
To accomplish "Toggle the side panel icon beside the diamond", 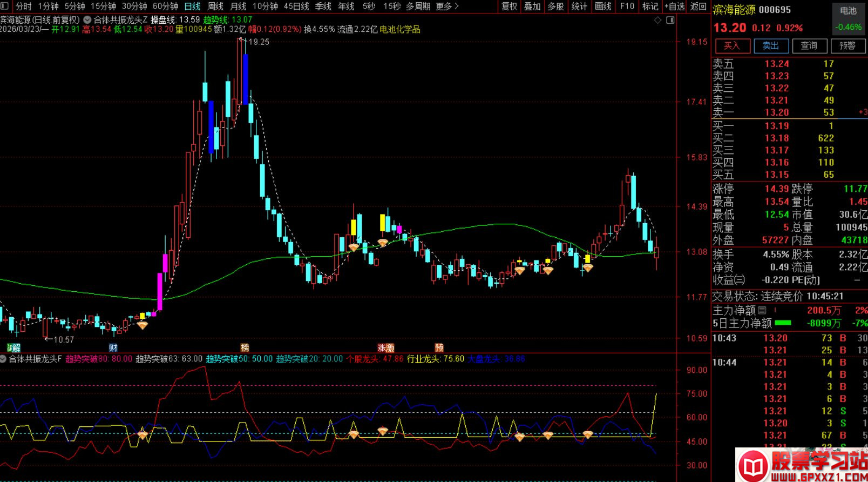I will (670, 20).
